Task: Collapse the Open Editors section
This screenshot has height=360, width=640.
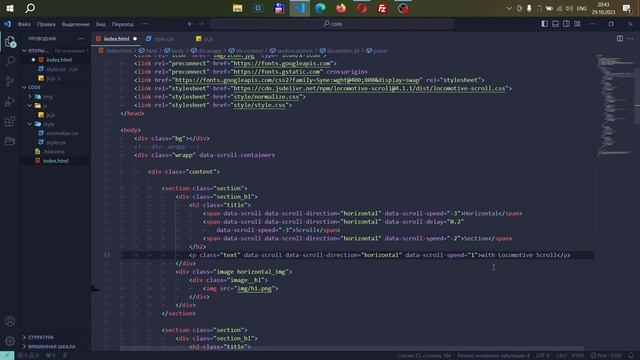Action: 55,51
